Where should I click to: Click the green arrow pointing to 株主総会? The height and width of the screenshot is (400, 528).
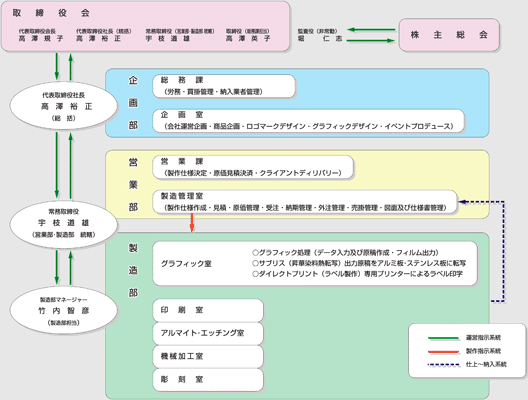[x=371, y=41]
